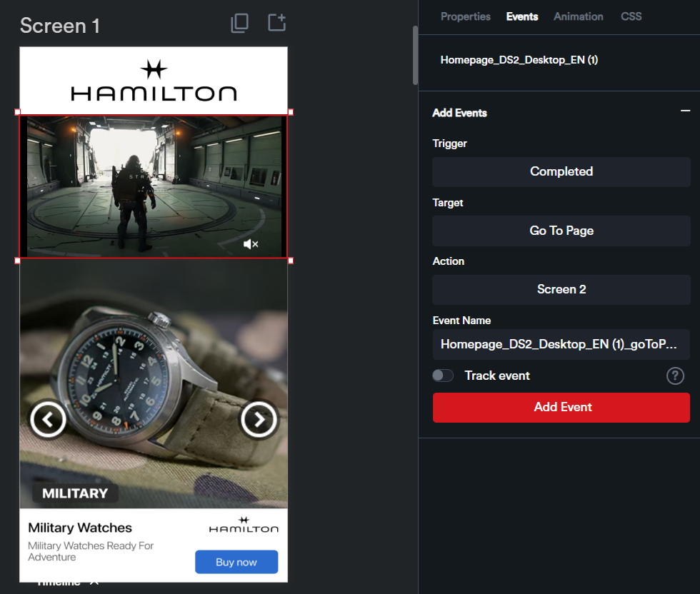Viewport: 700px width, 594px height.
Task: Switch to the Properties tab
Action: click(x=465, y=16)
